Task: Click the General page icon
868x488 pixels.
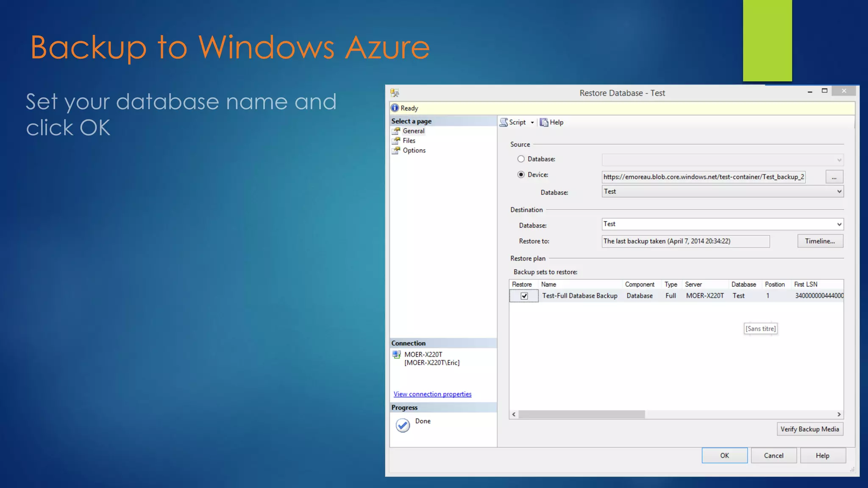Action: pos(396,131)
